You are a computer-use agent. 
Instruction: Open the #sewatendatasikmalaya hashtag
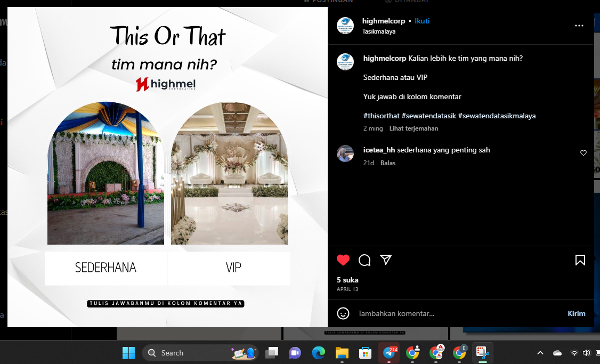(497, 116)
